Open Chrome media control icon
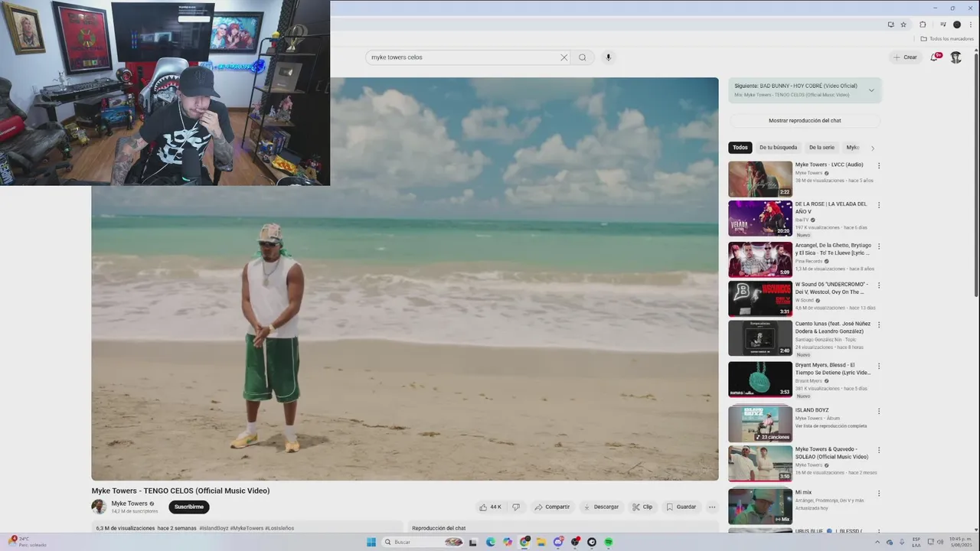 pyautogui.click(x=942, y=24)
